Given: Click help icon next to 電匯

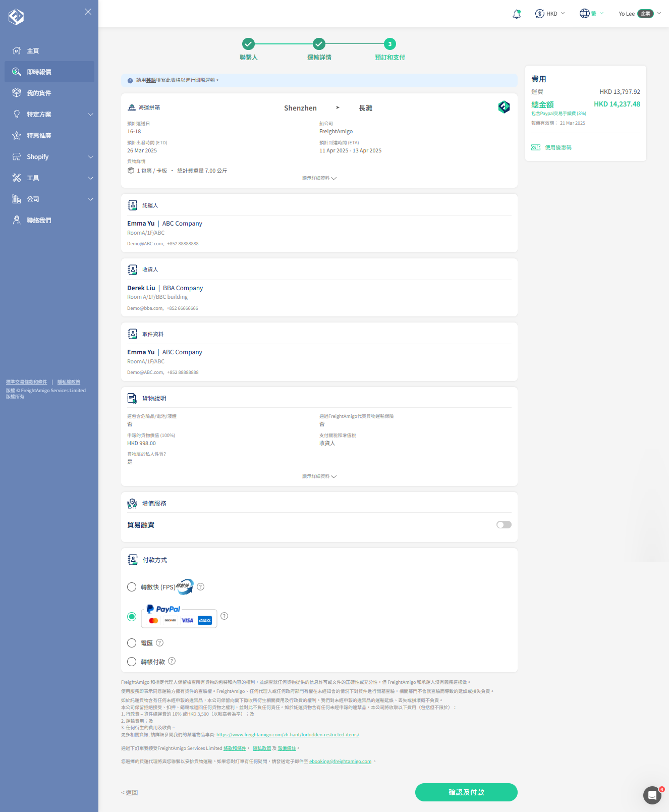Looking at the screenshot, I should (x=159, y=642).
